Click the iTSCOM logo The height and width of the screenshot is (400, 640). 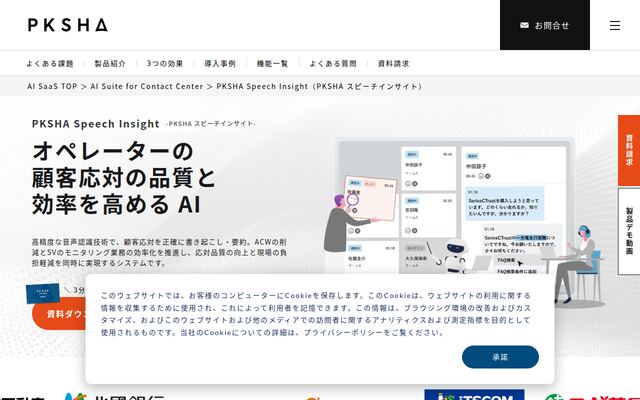click(474, 395)
